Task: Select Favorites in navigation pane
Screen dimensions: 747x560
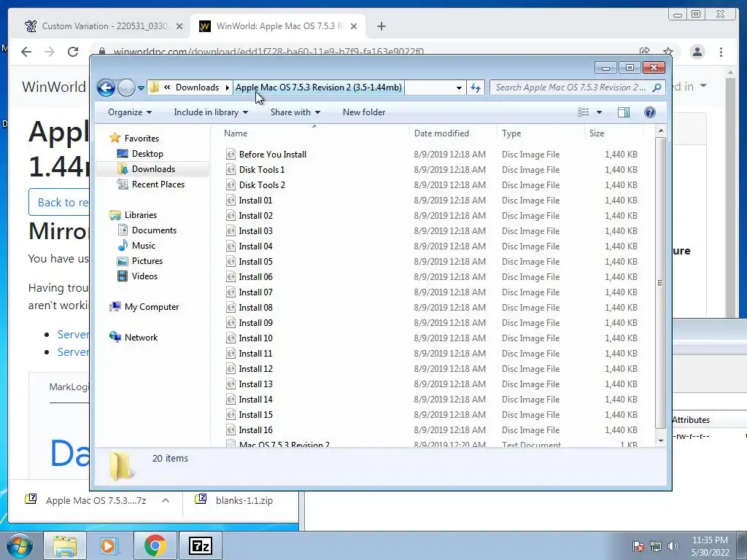Action: point(142,138)
